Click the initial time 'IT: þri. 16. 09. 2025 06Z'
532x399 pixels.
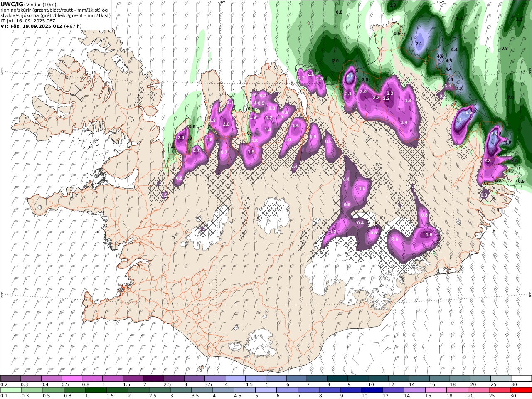pyautogui.click(x=28, y=20)
